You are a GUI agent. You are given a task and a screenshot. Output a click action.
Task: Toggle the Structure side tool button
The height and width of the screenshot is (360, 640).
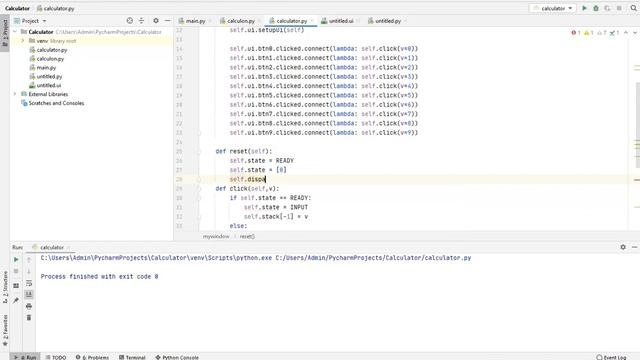tap(5, 287)
